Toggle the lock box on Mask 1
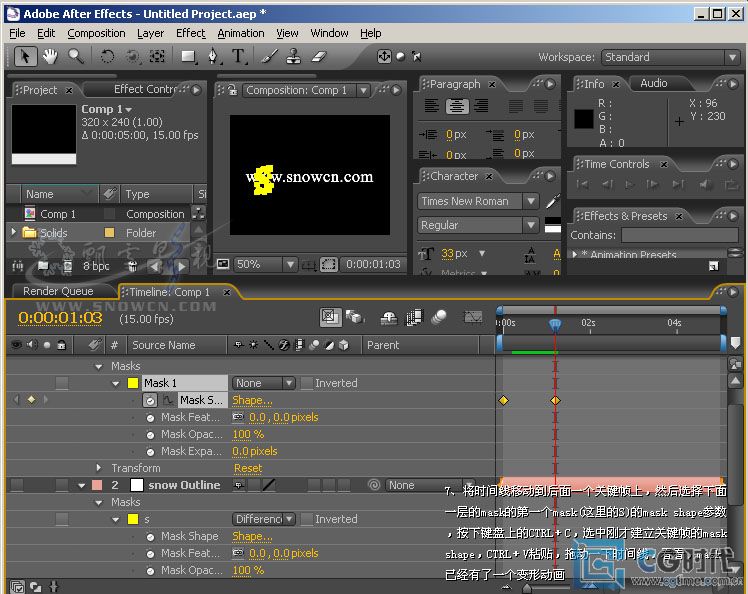Image resolution: width=748 pixels, height=594 pixels. pos(62,383)
